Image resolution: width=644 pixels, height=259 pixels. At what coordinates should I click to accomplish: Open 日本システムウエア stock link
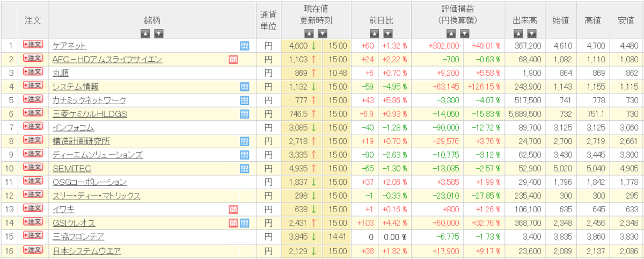(x=86, y=250)
